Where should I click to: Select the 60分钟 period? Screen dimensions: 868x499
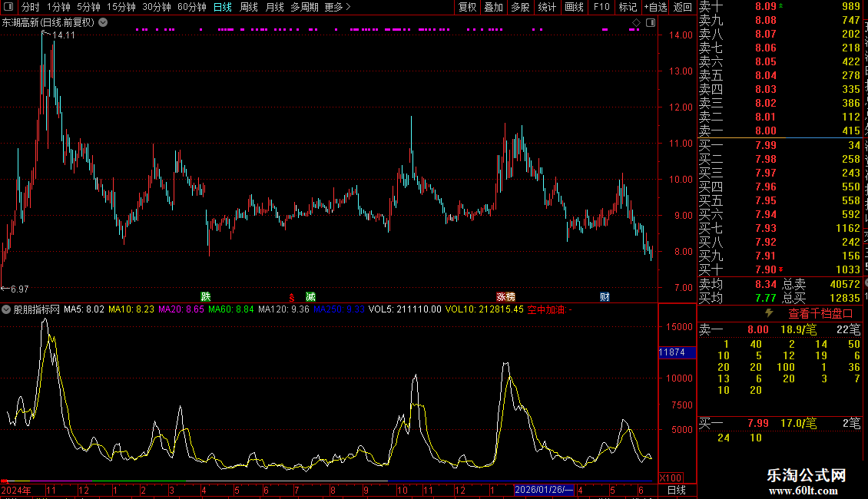pyautogui.click(x=192, y=7)
